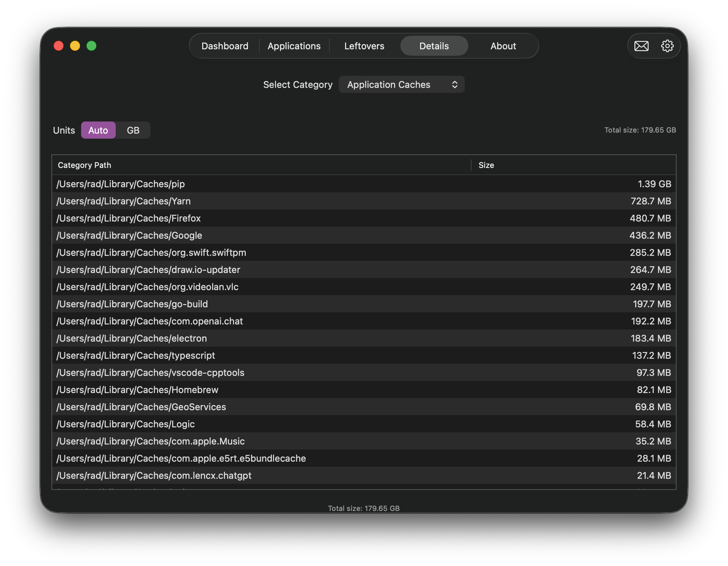Click the Total size label beside Units
The image size is (728, 566).
click(640, 130)
